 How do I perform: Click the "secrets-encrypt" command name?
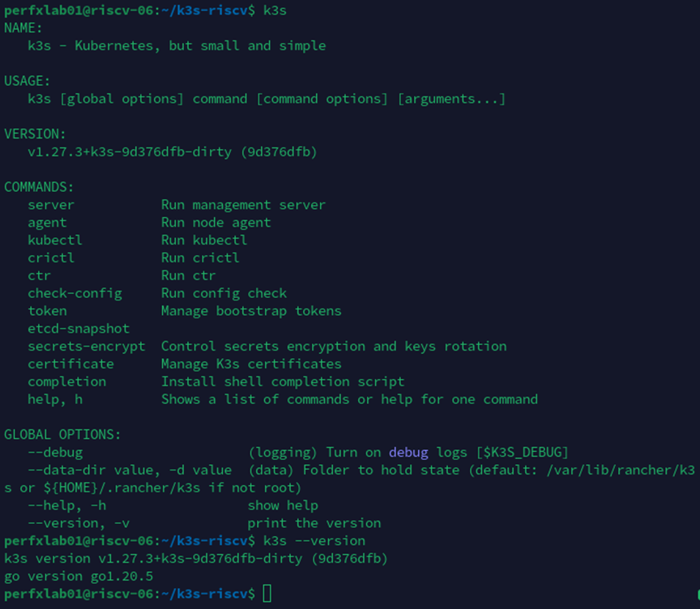tap(87, 347)
